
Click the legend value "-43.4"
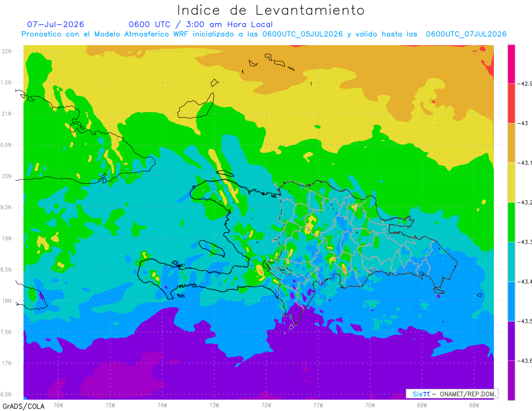(x=525, y=282)
